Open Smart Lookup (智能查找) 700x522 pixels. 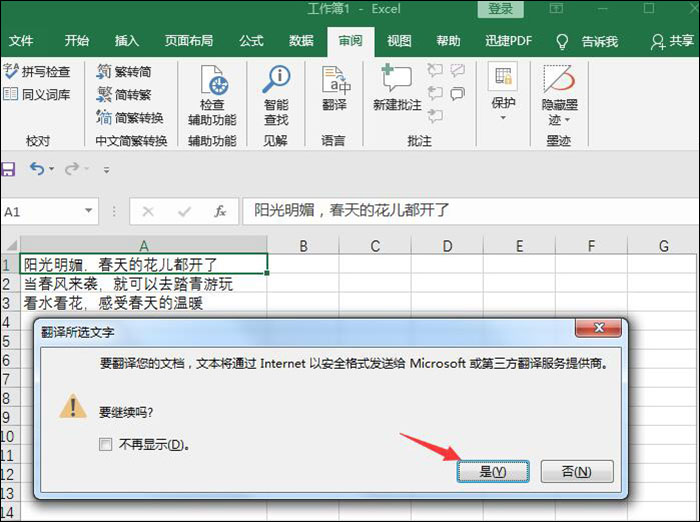(276, 96)
